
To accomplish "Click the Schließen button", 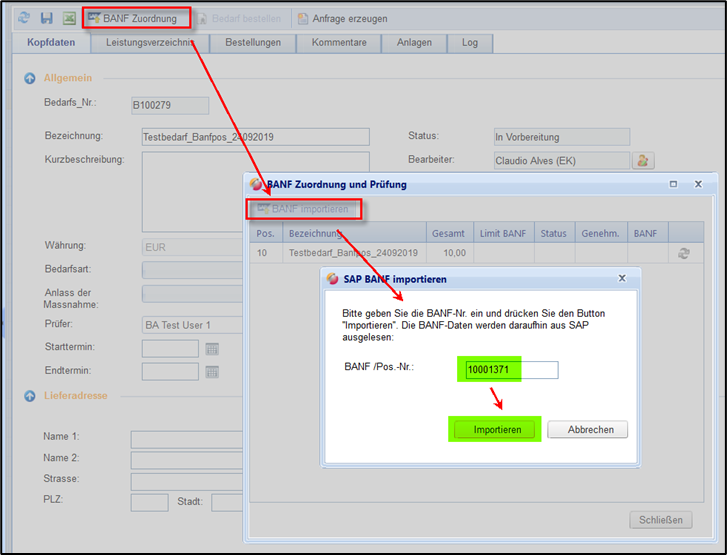I will [x=660, y=520].
